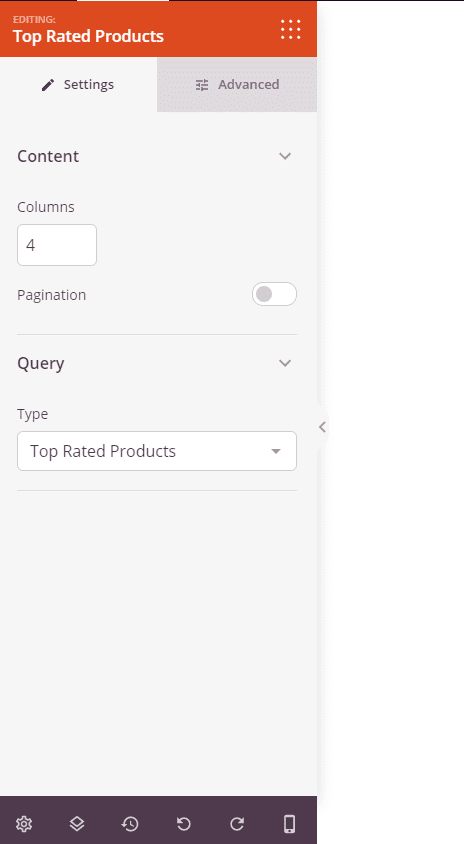Open the Type dropdown list
This screenshot has height=844, width=464.
pyautogui.click(x=157, y=451)
